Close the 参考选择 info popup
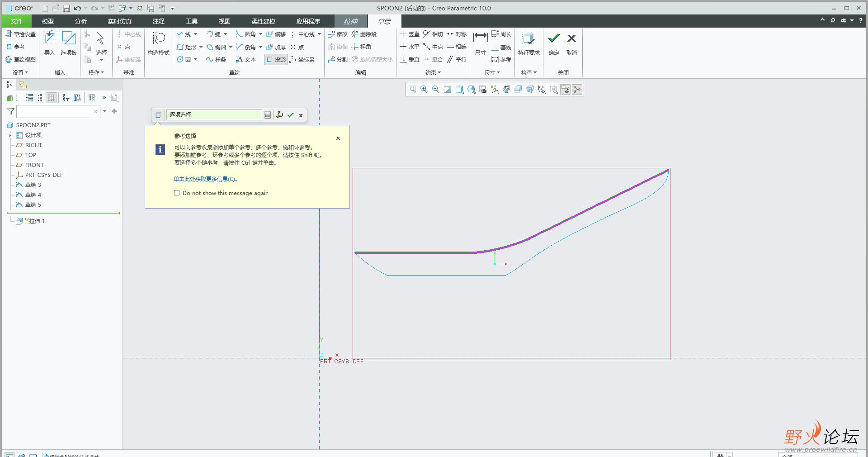 (338, 138)
